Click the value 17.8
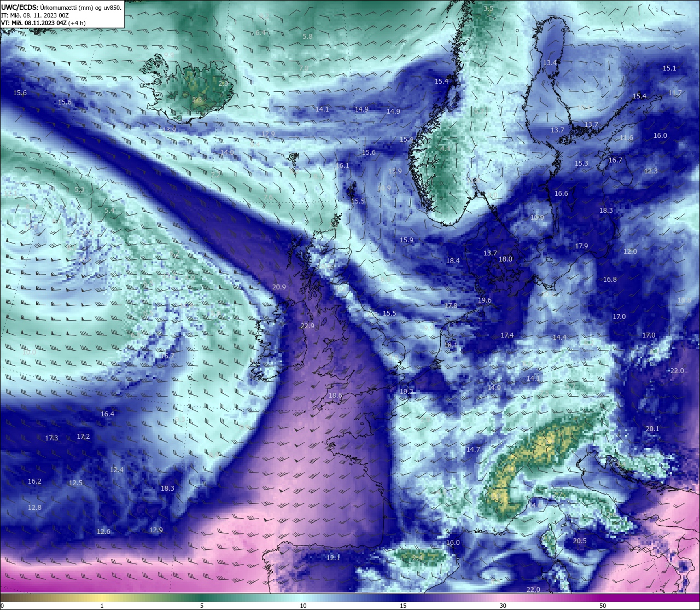700x610 pixels. [451, 305]
